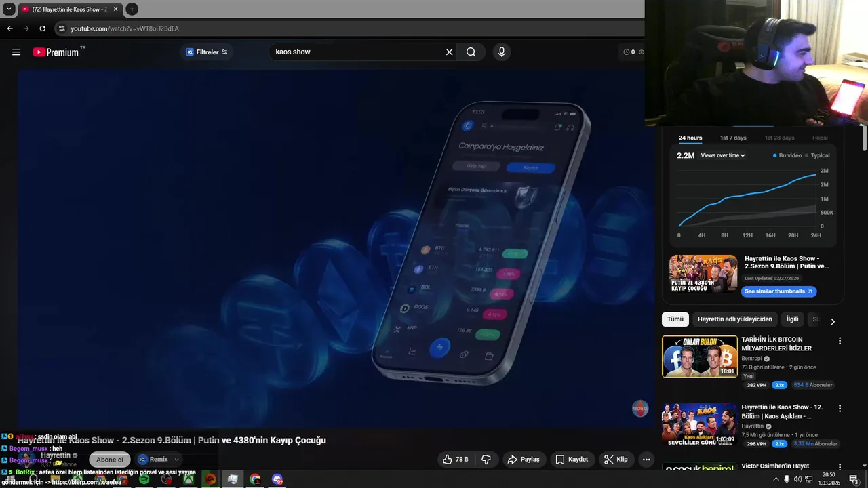Select the Tümü filter chip

[675, 319]
